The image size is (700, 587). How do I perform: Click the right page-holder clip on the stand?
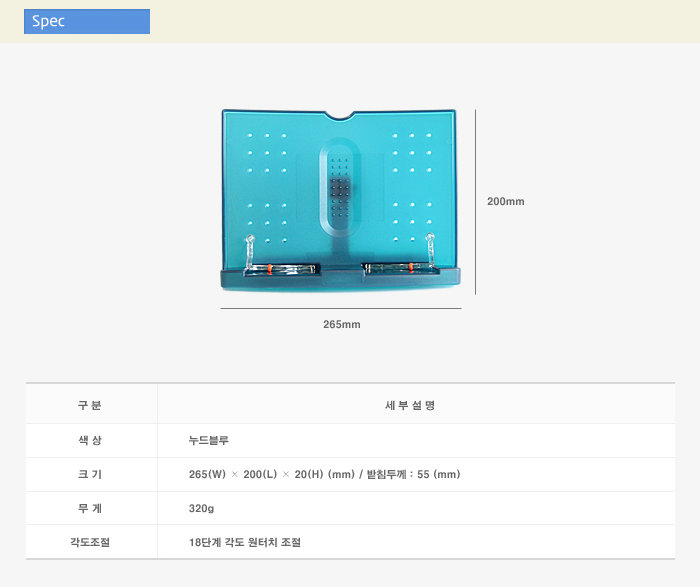tap(431, 252)
